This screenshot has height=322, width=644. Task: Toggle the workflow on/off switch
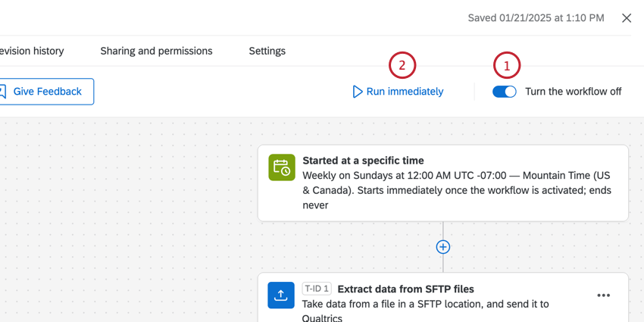505,92
